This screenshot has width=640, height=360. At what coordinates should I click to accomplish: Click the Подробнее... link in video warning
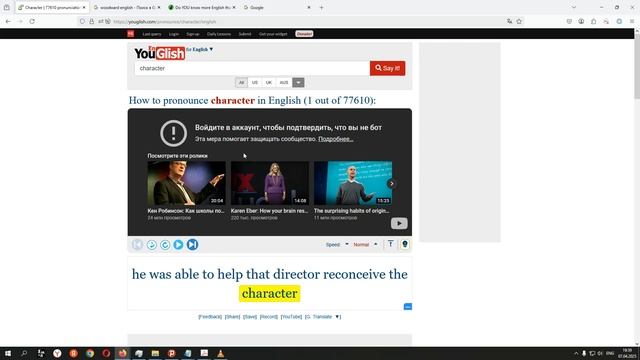[x=336, y=139]
